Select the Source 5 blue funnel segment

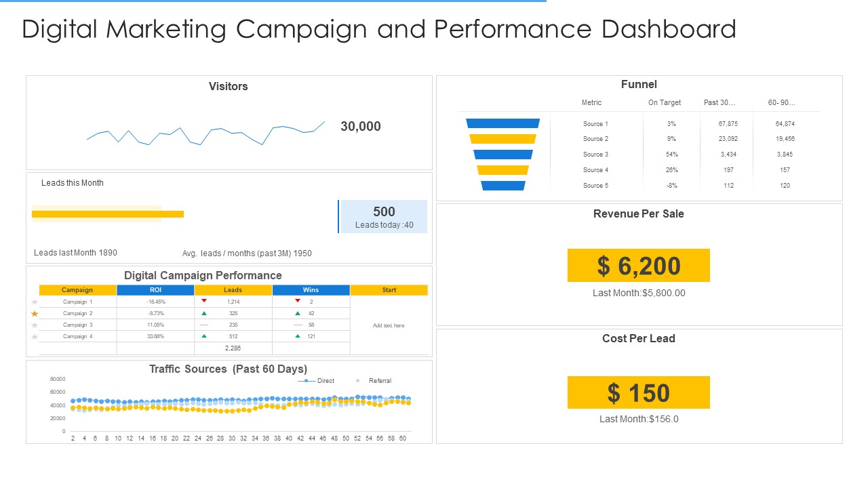click(x=502, y=186)
